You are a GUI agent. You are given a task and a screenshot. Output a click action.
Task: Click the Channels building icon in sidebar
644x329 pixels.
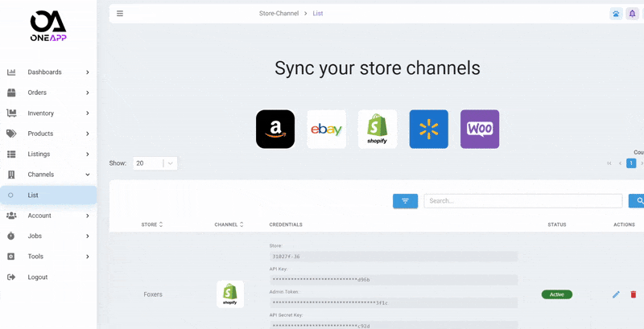pyautogui.click(x=11, y=175)
